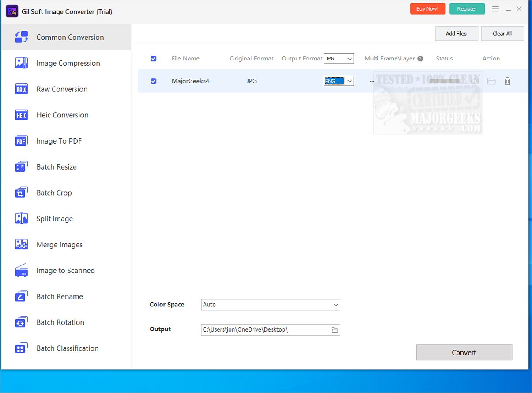Click the MajorGeeks4 status progress bar
532x393 pixels.
tap(445, 81)
